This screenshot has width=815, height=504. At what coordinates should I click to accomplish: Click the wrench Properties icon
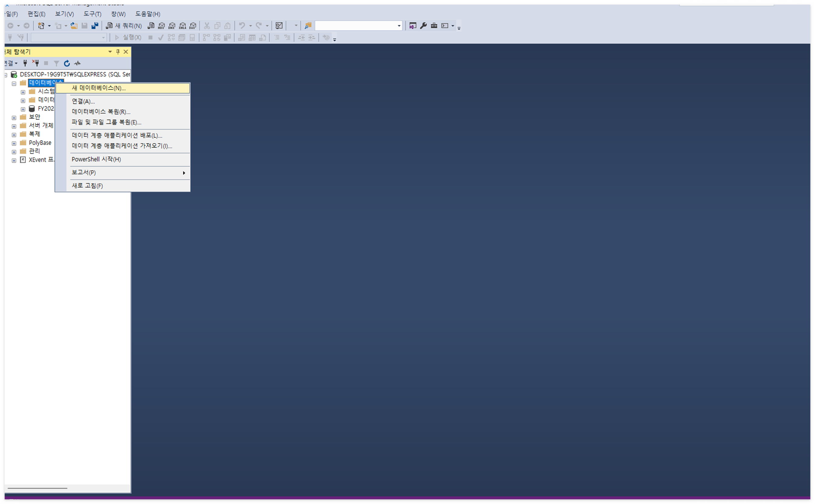[x=423, y=26]
